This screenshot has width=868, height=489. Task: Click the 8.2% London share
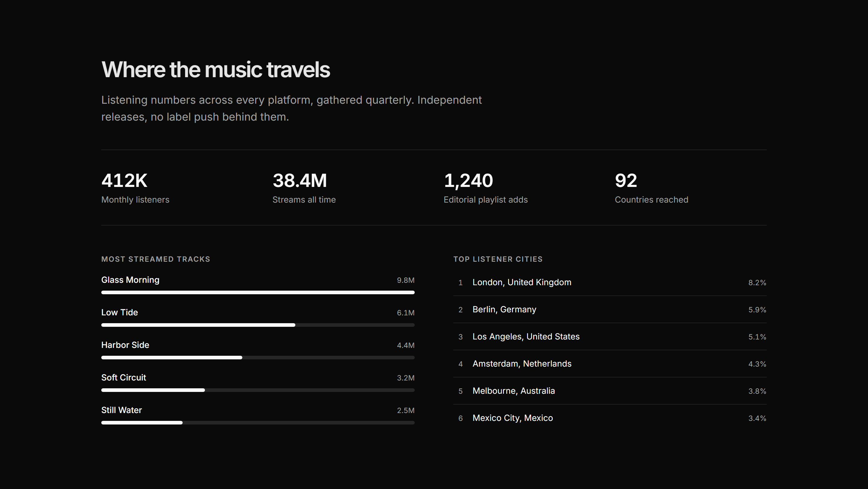757,283
